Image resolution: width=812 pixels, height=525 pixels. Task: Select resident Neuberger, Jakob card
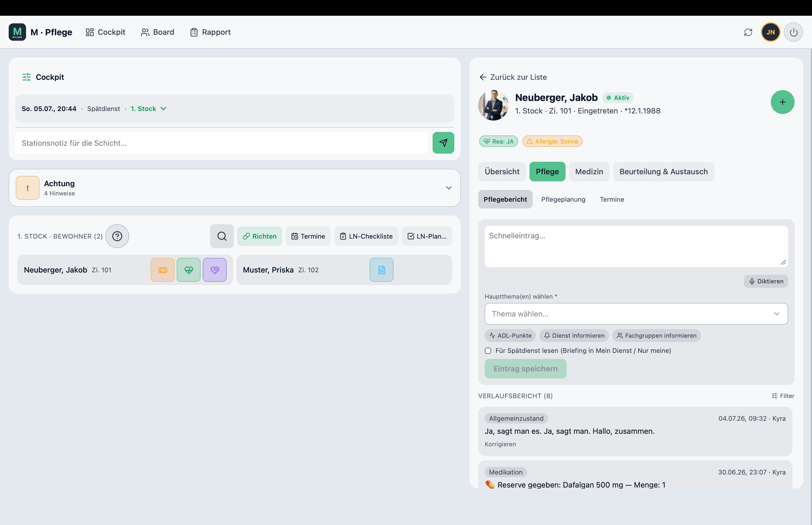click(125, 270)
